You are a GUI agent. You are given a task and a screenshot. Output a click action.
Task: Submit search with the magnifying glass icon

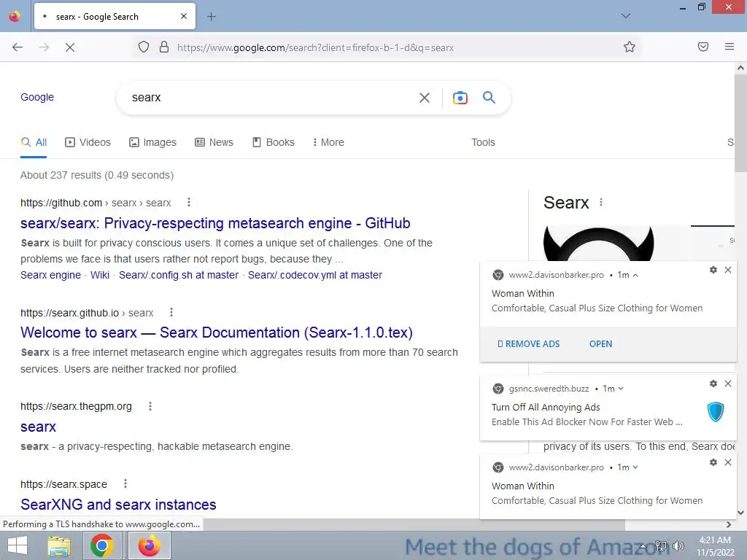click(489, 97)
